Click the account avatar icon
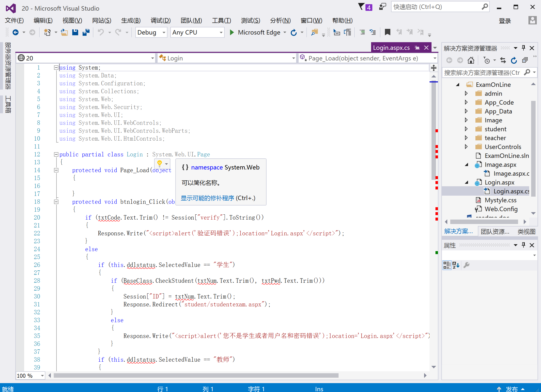This screenshot has height=392, width=541. click(x=532, y=20)
